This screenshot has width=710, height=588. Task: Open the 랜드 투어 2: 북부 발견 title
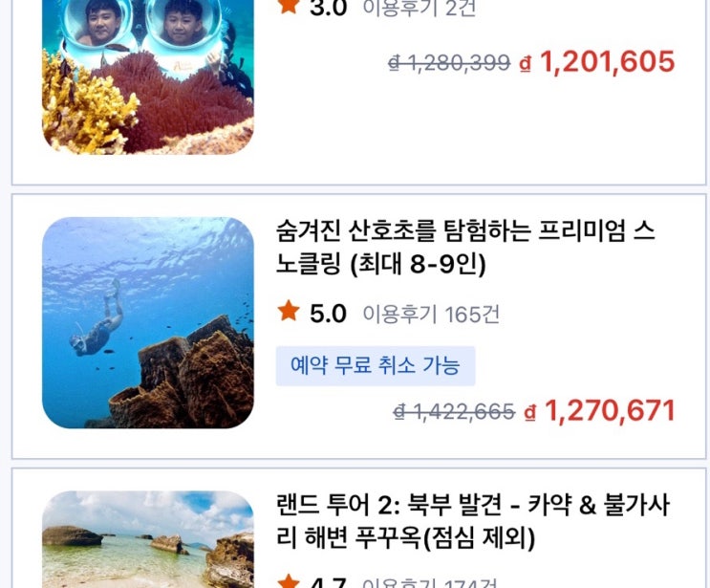[x=473, y=520]
